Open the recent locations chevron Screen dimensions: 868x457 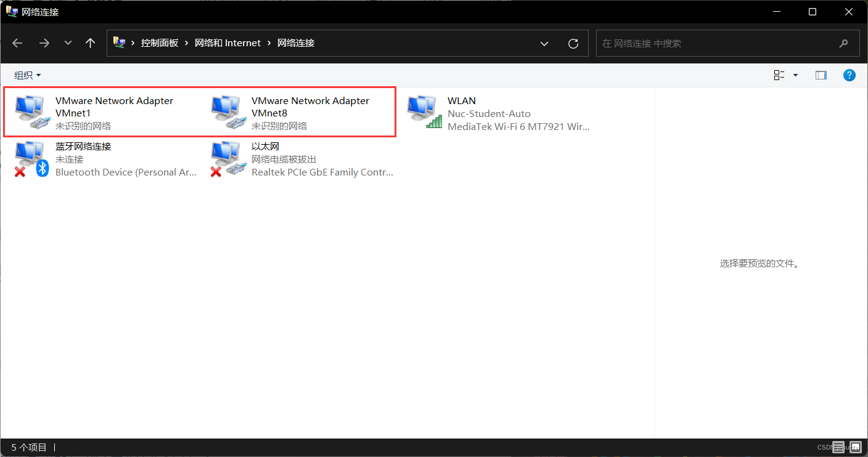(x=68, y=43)
